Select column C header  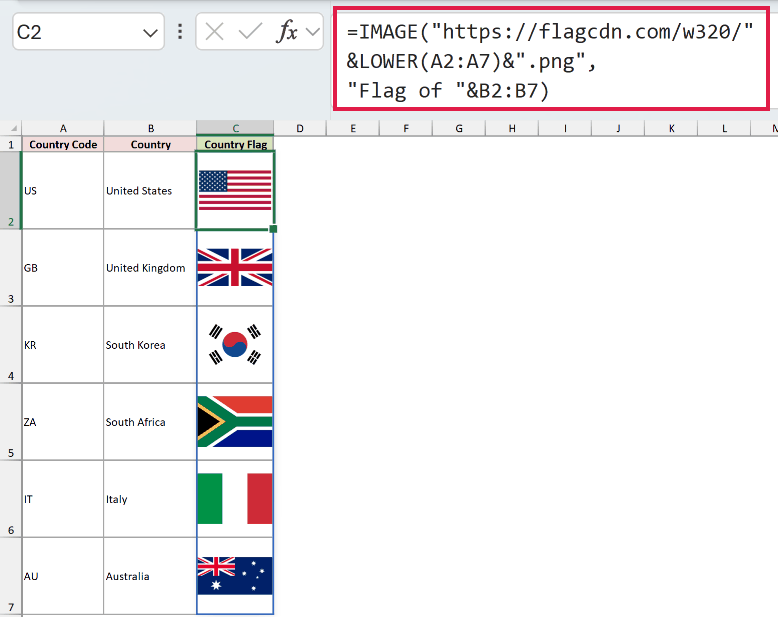[x=235, y=128]
